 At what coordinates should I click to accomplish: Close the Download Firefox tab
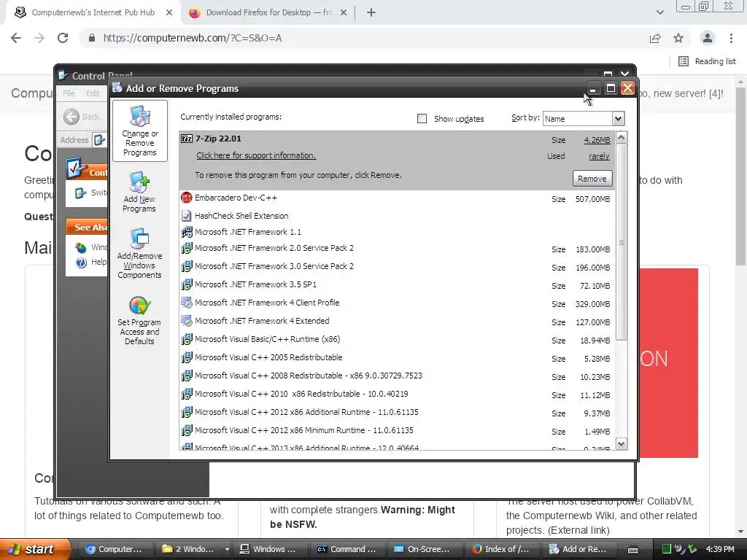[344, 12]
